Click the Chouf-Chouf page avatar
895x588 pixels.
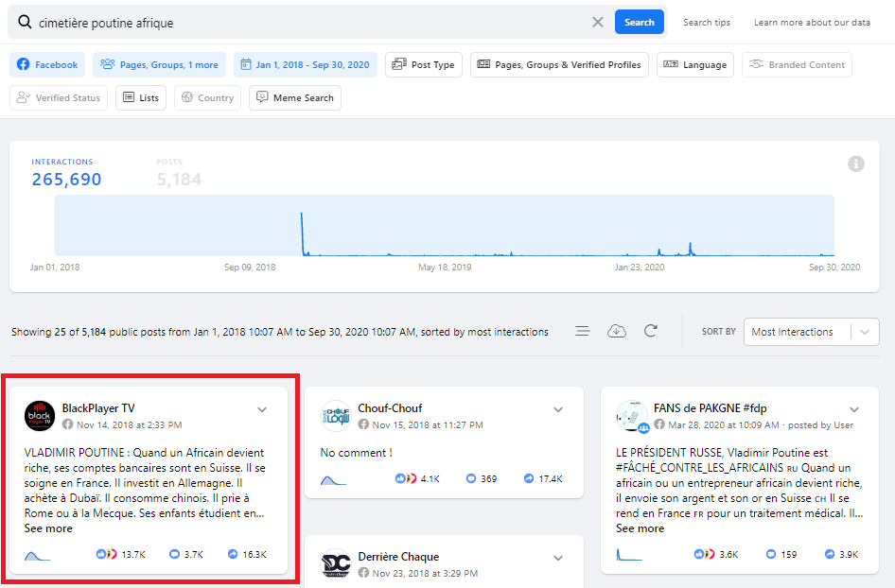[x=336, y=416]
